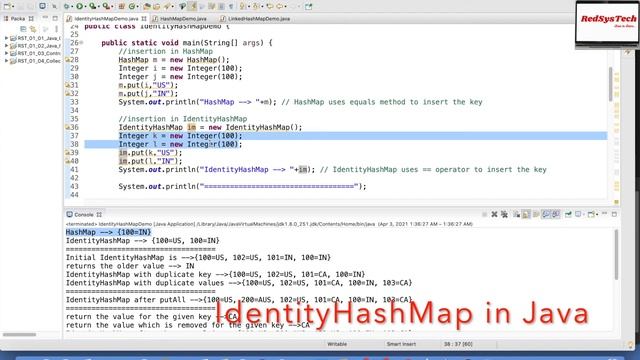Click the 'Smart Insert' status bar entry

(401, 344)
